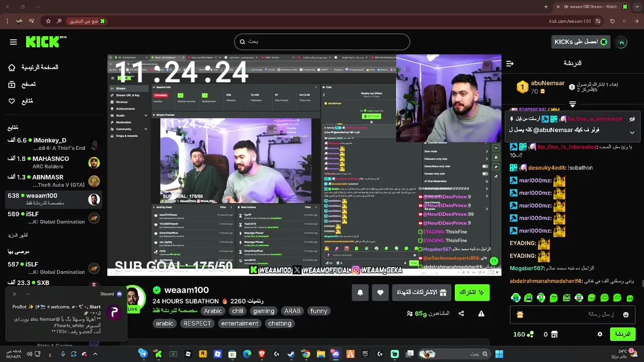Select the chill tag
The width and height of the screenshot is (644, 362).
point(237,311)
